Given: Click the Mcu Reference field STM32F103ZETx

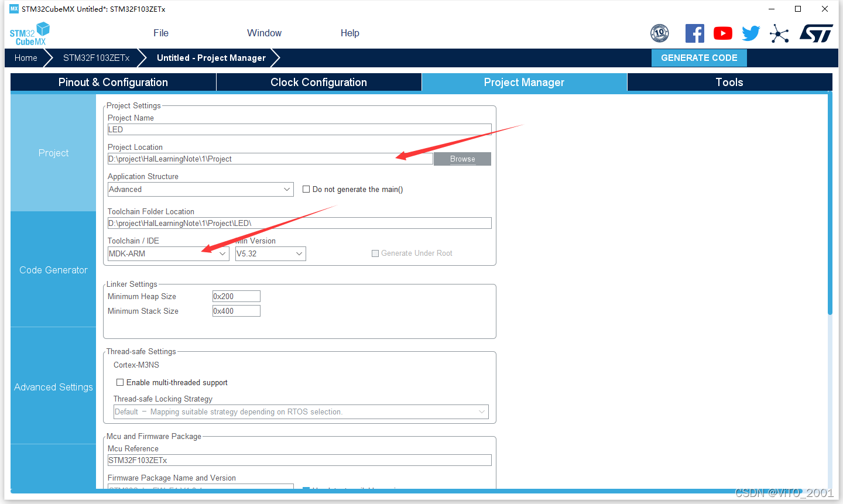Looking at the screenshot, I should tap(300, 460).
